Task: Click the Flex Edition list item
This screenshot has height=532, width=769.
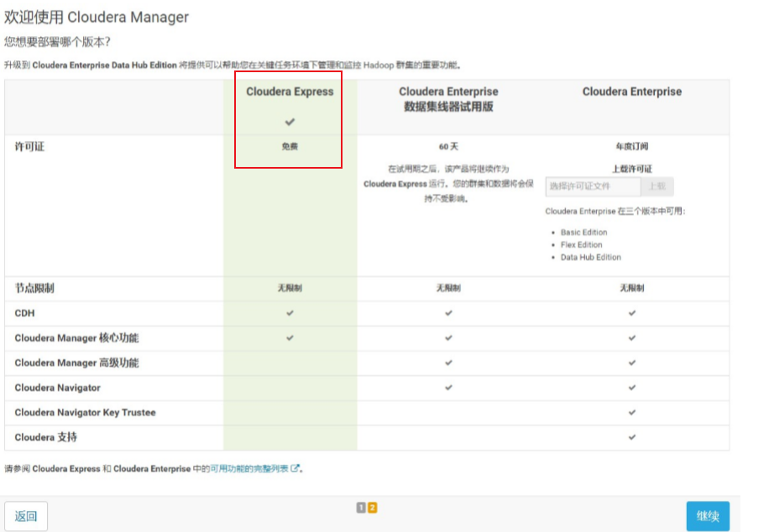Action: point(581,245)
